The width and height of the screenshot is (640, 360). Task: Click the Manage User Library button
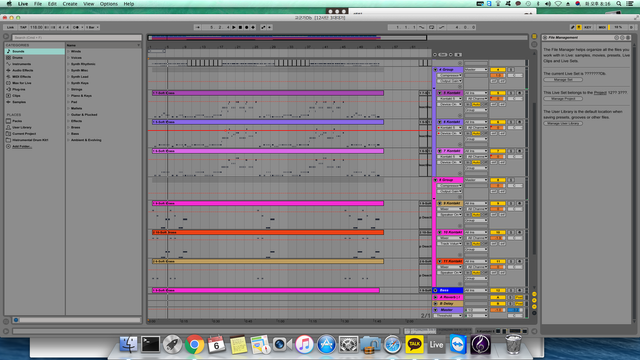[x=563, y=123]
